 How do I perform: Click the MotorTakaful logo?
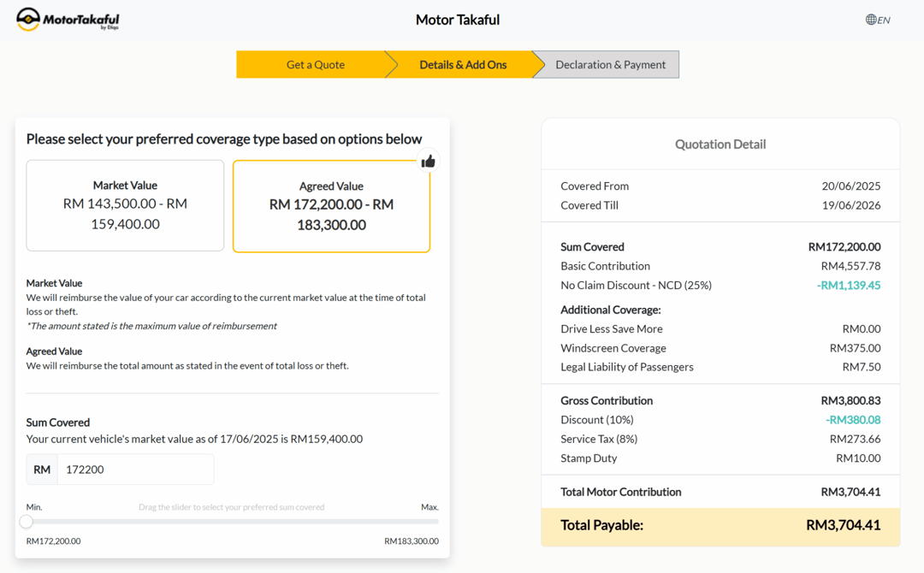click(x=68, y=20)
